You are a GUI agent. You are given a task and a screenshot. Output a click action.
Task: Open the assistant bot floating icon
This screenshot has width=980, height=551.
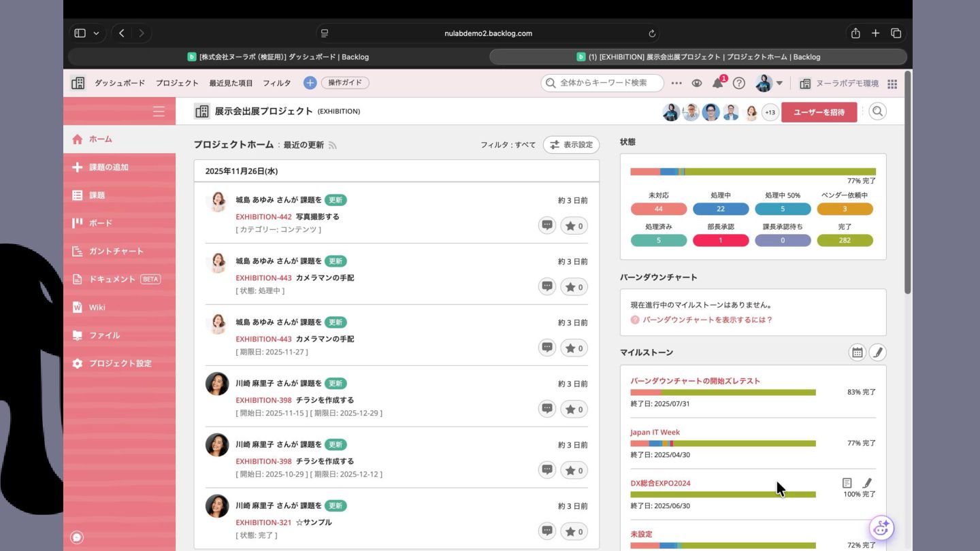point(882,527)
